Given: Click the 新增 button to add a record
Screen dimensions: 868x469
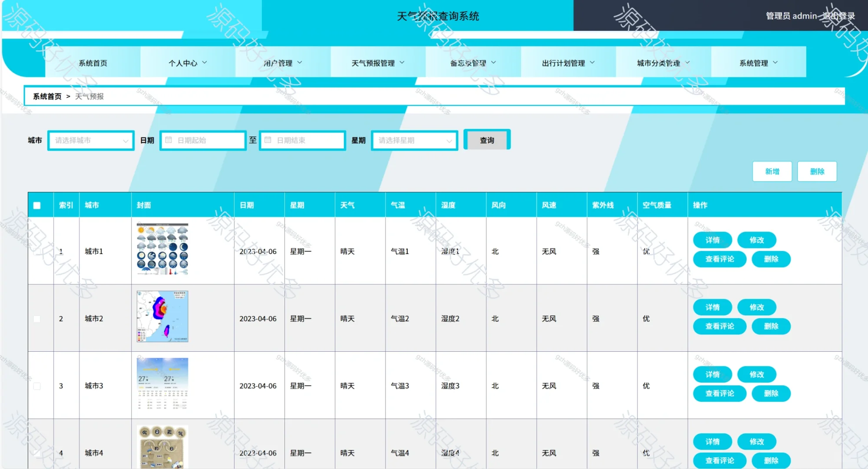Looking at the screenshot, I should point(772,171).
